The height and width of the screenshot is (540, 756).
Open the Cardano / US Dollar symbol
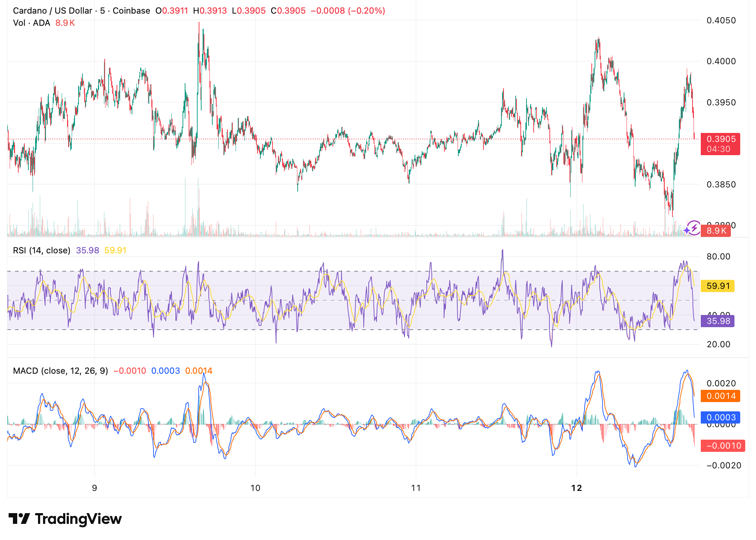pos(52,10)
